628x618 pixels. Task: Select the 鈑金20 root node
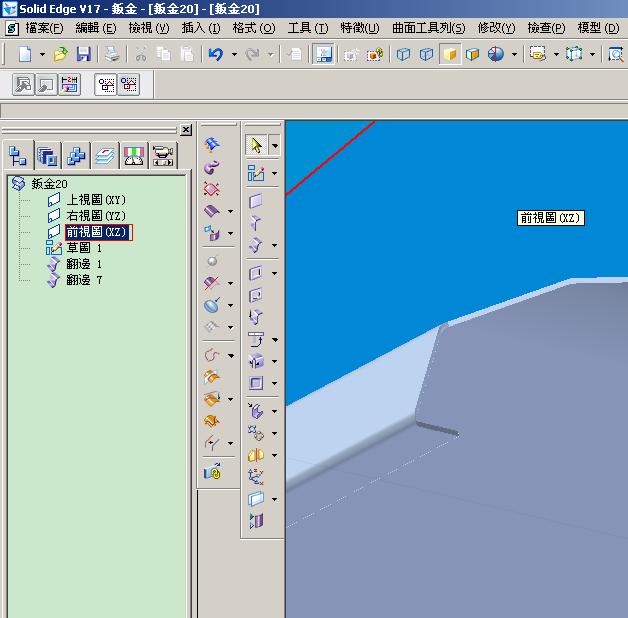(x=49, y=184)
